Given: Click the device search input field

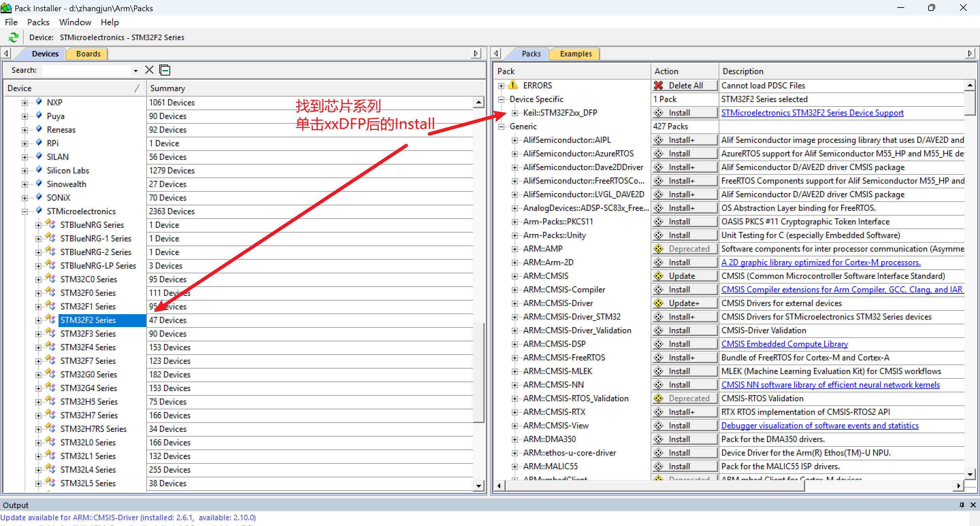Looking at the screenshot, I should (87, 70).
